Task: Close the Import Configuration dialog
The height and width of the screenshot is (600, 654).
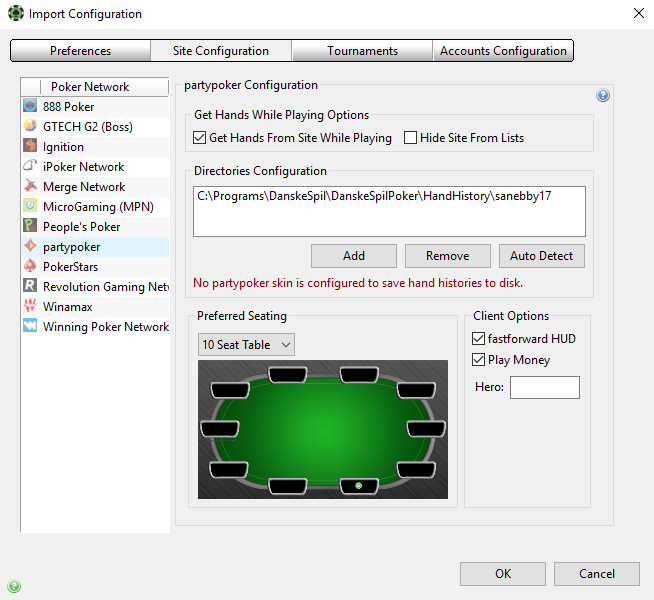Action: tap(639, 13)
